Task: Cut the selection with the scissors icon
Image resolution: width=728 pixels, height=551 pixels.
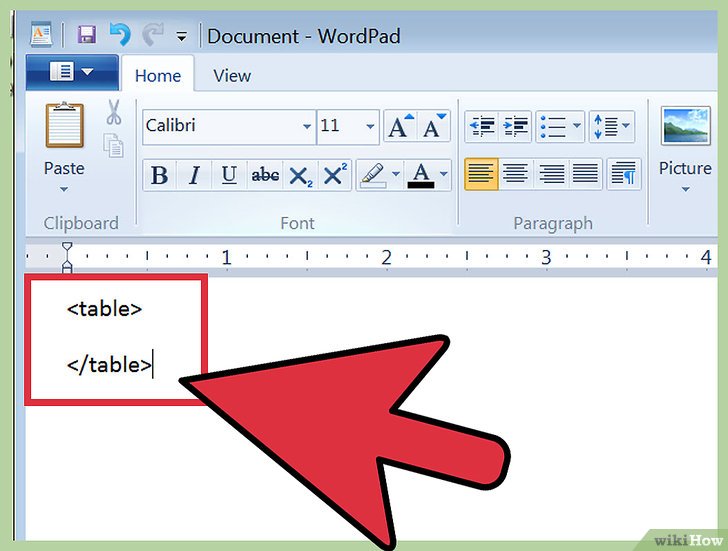Action: 114,112
